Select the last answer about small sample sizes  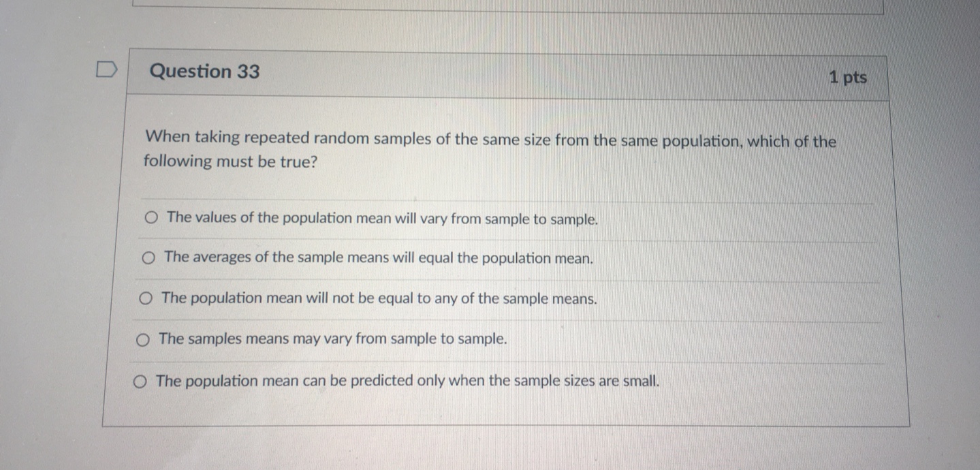(x=140, y=380)
